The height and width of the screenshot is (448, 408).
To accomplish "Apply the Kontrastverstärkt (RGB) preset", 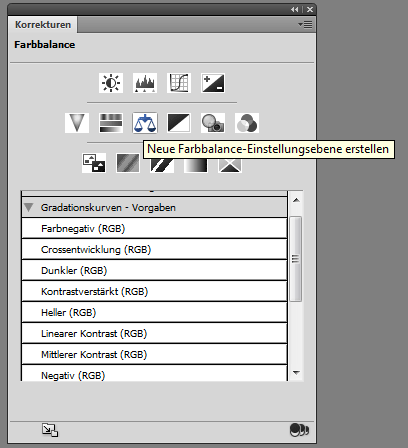I will pyautogui.click(x=154, y=291).
